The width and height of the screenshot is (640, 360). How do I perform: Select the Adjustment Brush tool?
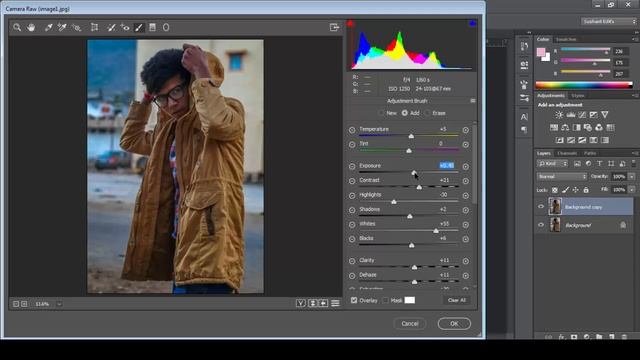point(139,27)
